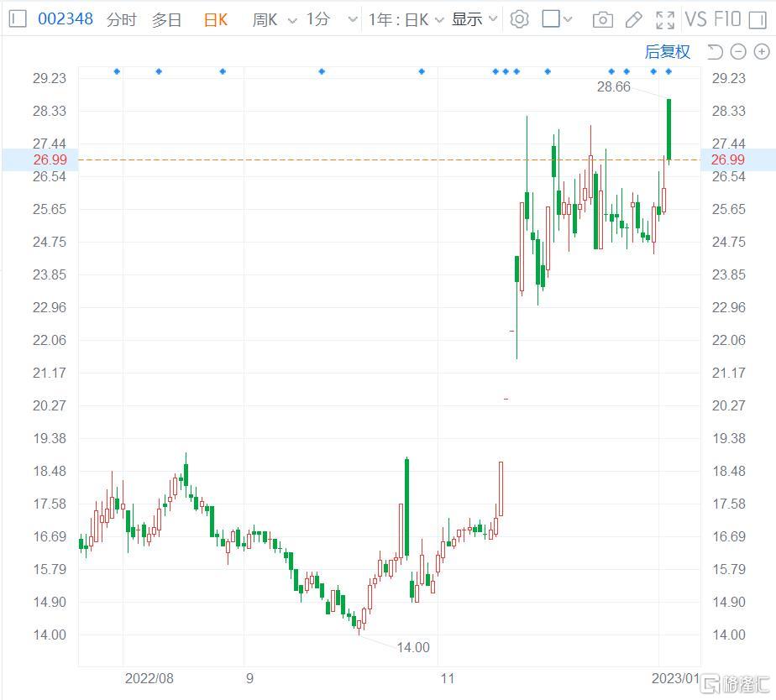The height and width of the screenshot is (700, 776).
Task: Zoom out the chart with minus icon
Action: click(x=738, y=51)
